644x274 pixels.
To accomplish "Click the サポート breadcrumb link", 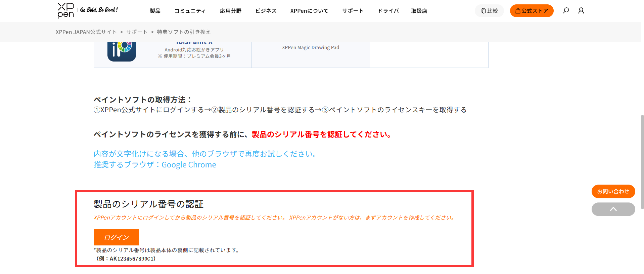I will (137, 32).
